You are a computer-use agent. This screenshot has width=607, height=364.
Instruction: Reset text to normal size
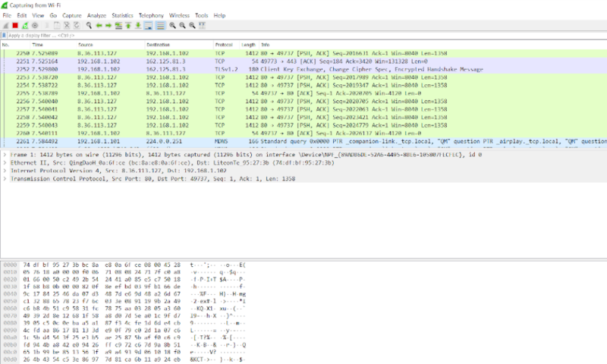(192, 26)
